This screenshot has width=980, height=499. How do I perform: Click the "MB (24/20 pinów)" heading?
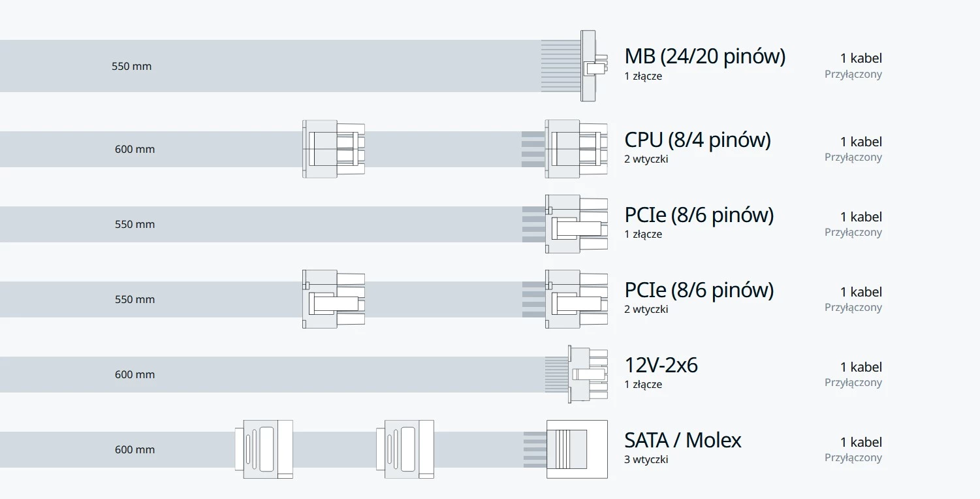704,57
